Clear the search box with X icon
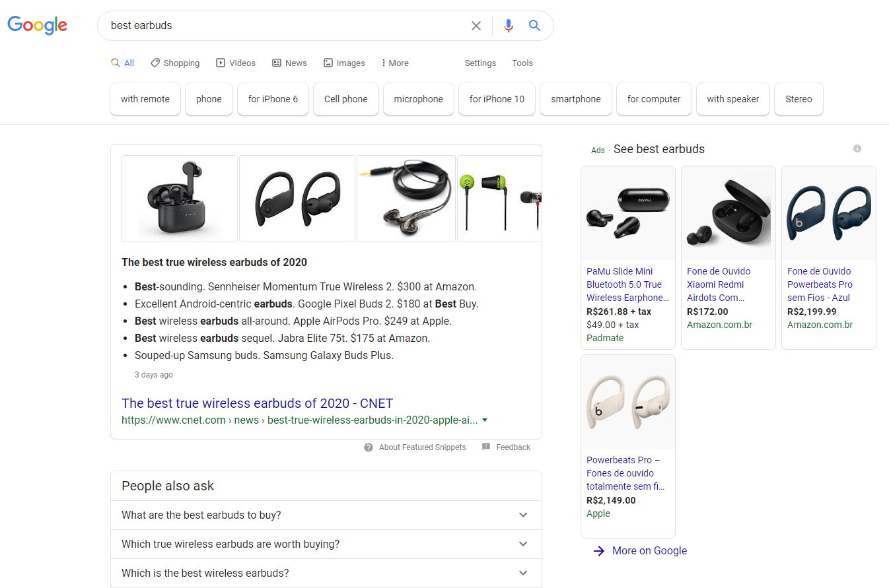Image resolution: width=889 pixels, height=588 pixels. 476,26
